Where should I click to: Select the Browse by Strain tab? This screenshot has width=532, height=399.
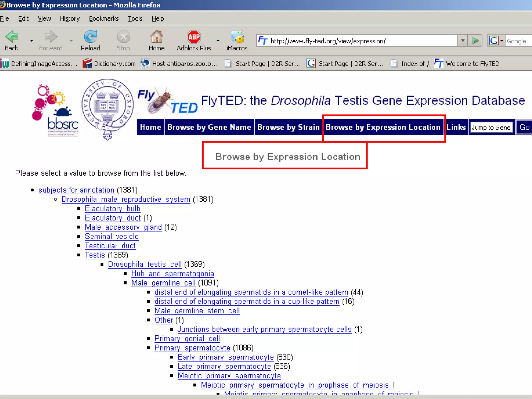click(x=288, y=127)
